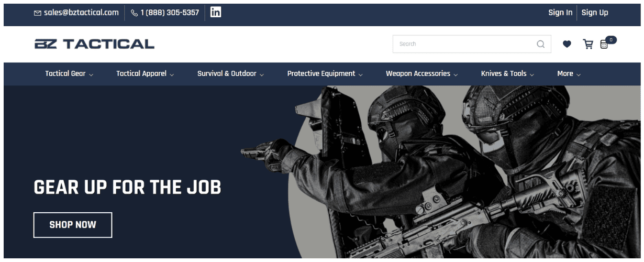Click the BZ Tactical logo
Screen dimensions: 644x262
point(94,44)
